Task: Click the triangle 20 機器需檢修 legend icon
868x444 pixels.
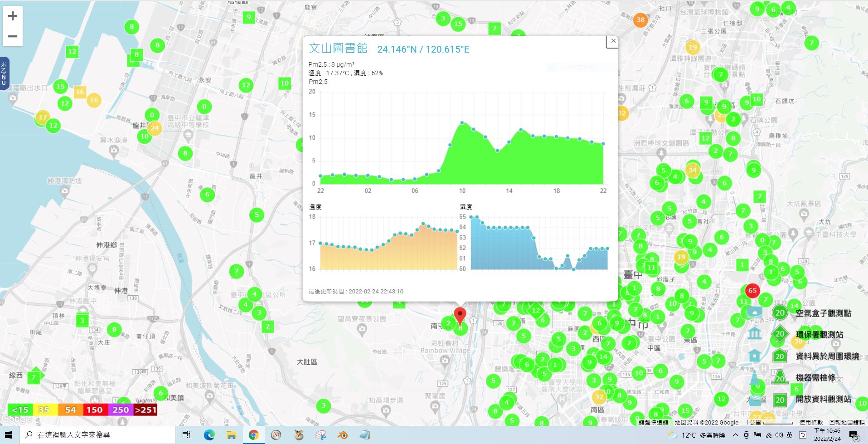Action: point(780,378)
